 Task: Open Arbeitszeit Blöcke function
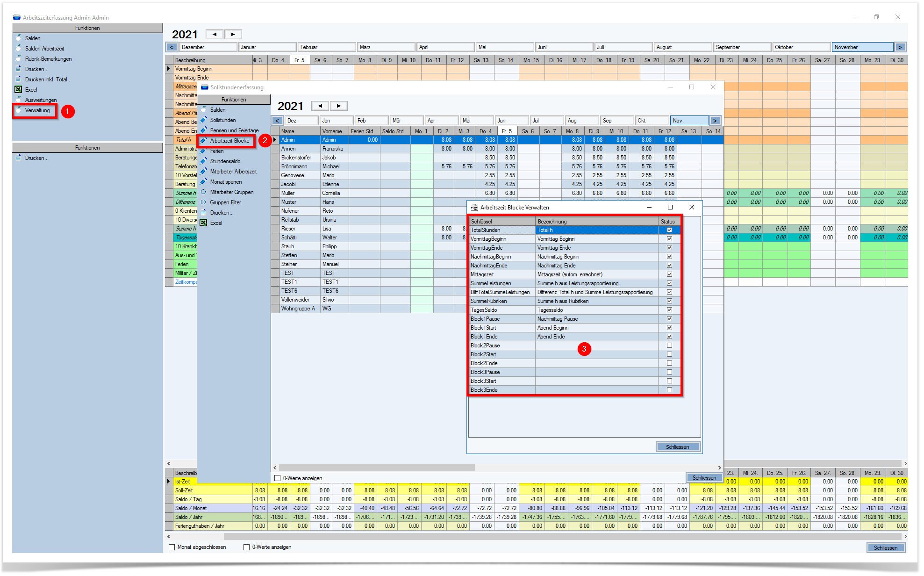point(229,141)
